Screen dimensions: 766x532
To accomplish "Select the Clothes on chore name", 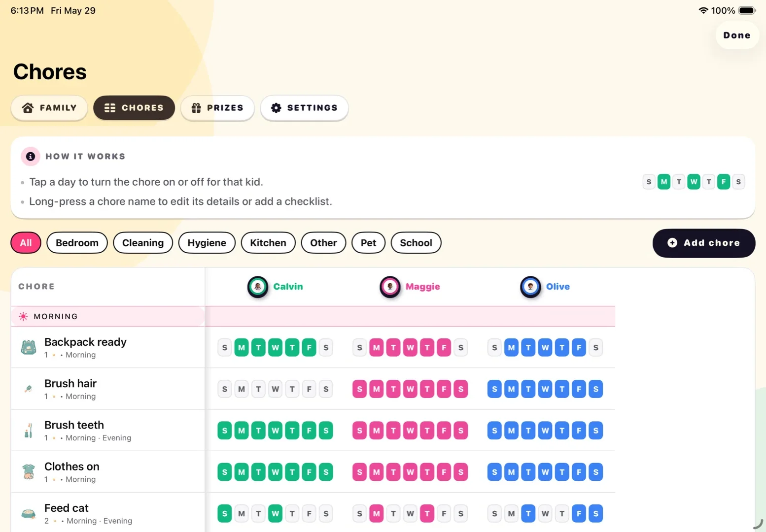I will (x=72, y=466).
